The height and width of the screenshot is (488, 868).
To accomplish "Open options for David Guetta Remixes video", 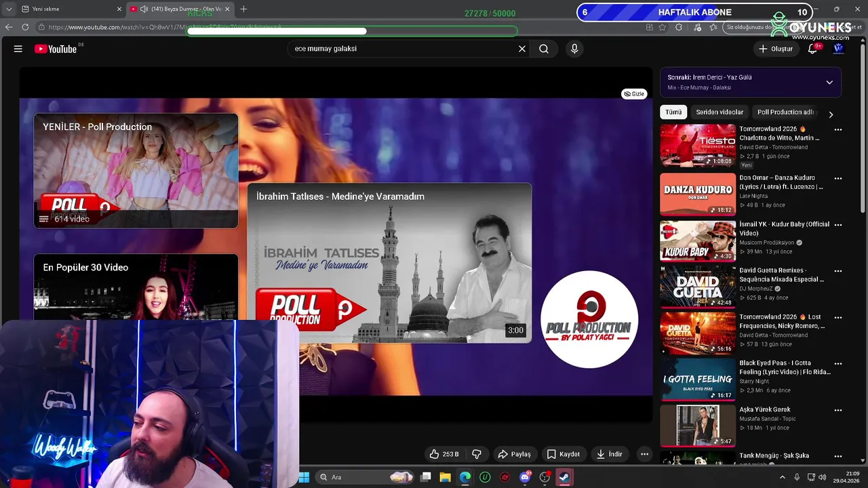I will (838, 271).
